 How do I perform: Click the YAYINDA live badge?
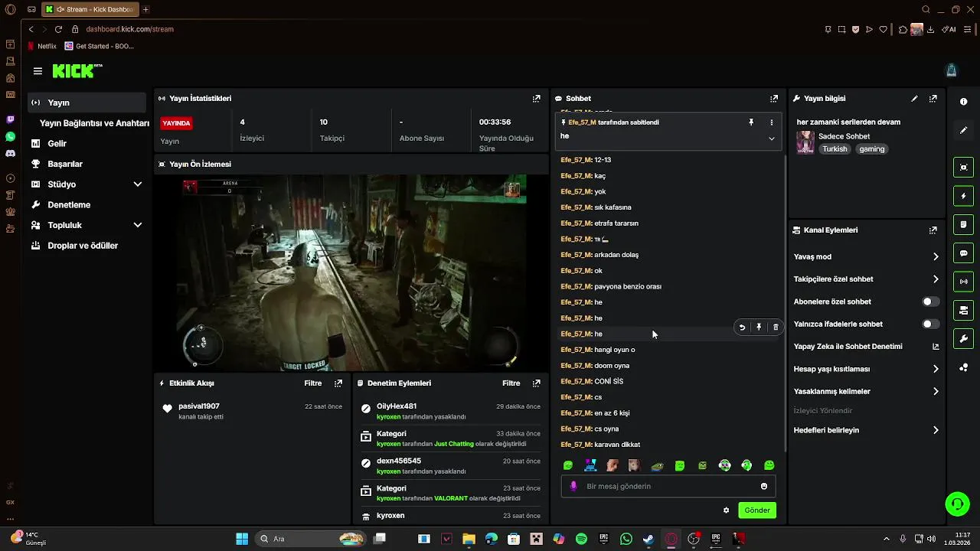[x=176, y=123]
